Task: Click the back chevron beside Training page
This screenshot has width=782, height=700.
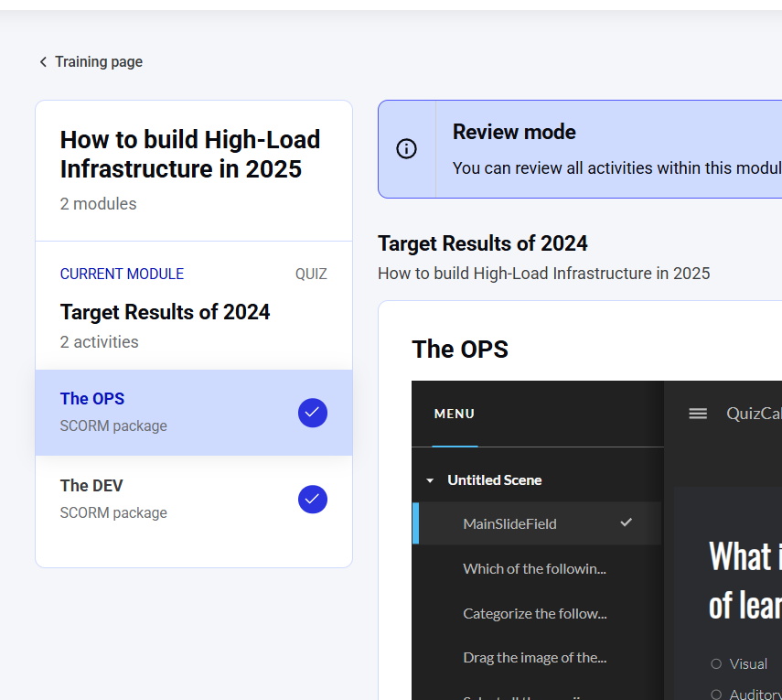Action: point(43,62)
